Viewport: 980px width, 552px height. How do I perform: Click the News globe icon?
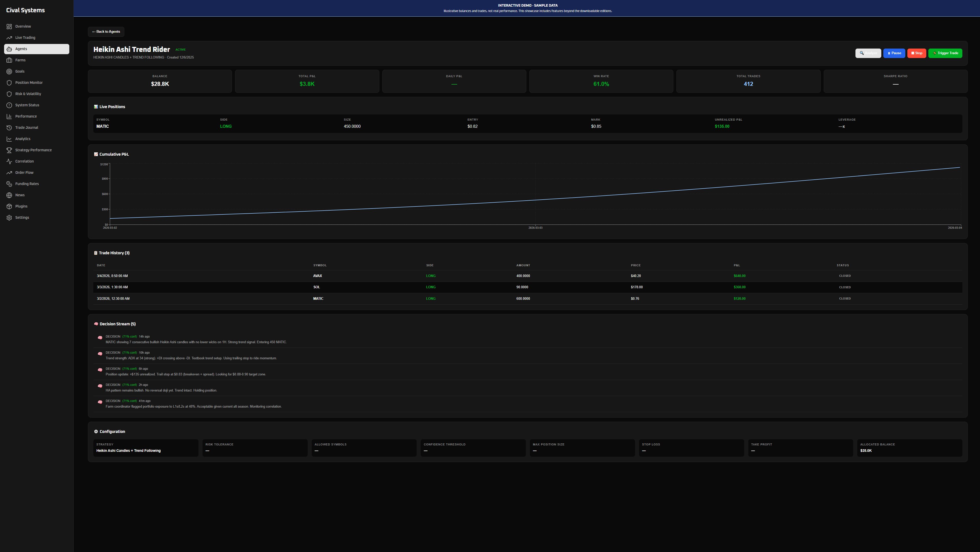9,195
